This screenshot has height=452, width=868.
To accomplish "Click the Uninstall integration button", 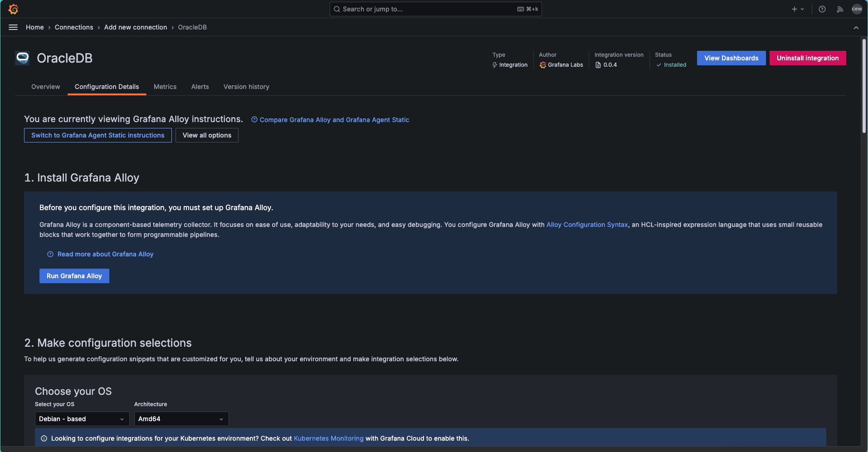I will [807, 58].
